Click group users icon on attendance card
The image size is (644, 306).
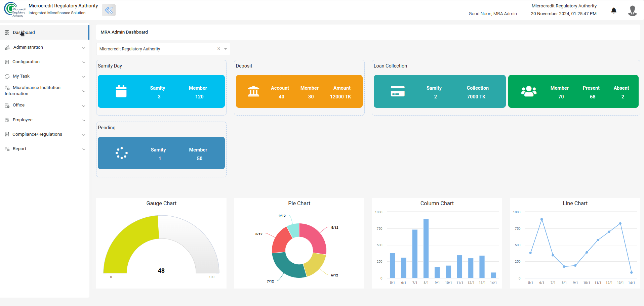pyautogui.click(x=529, y=91)
